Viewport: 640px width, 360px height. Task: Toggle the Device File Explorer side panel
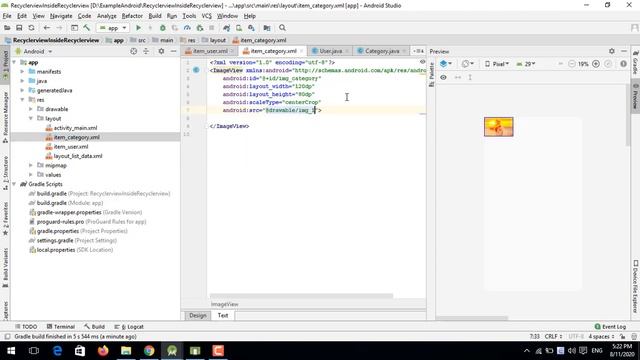tap(635, 287)
